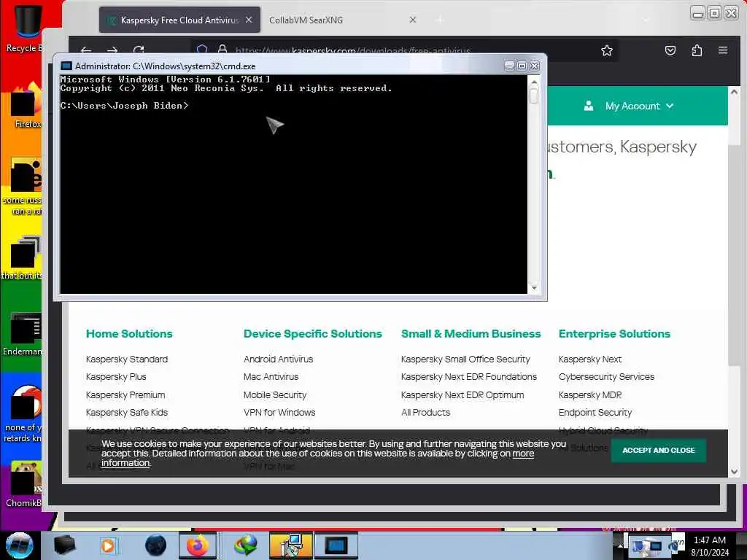The height and width of the screenshot is (560, 747).
Task: Click the taskbar clock showing 1:47 AM
Action: point(710,545)
